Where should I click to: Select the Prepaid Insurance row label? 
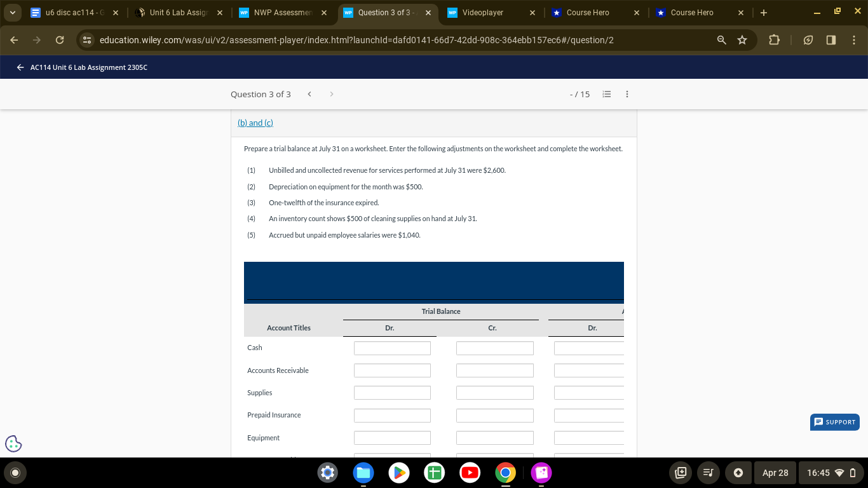point(274,415)
